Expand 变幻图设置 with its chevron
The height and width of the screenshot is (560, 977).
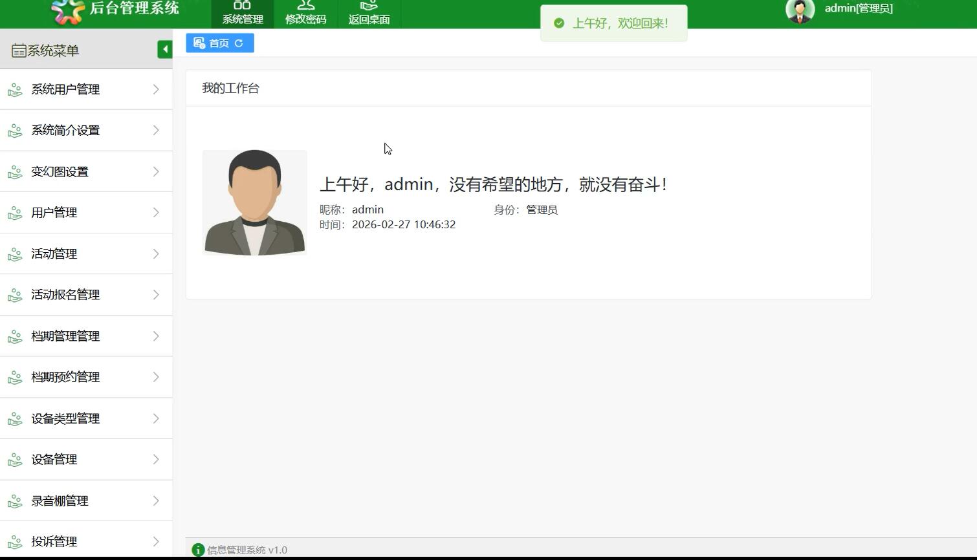click(x=156, y=171)
